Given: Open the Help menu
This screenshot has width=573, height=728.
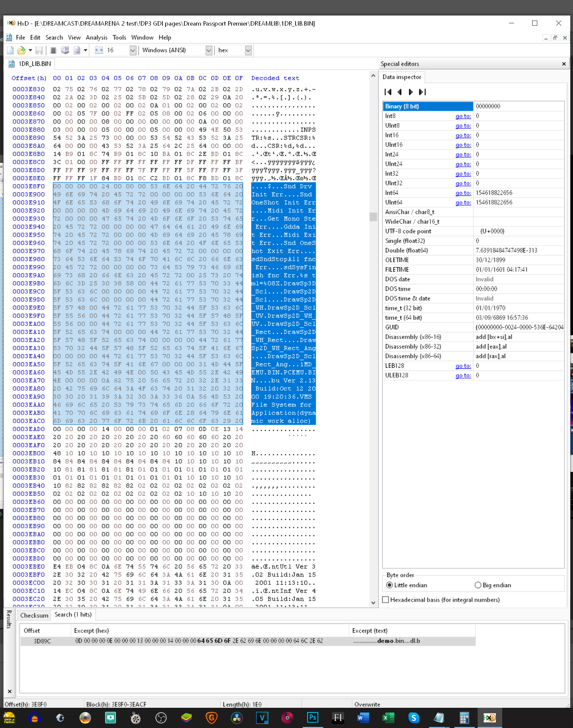Looking at the screenshot, I should click(x=165, y=37).
